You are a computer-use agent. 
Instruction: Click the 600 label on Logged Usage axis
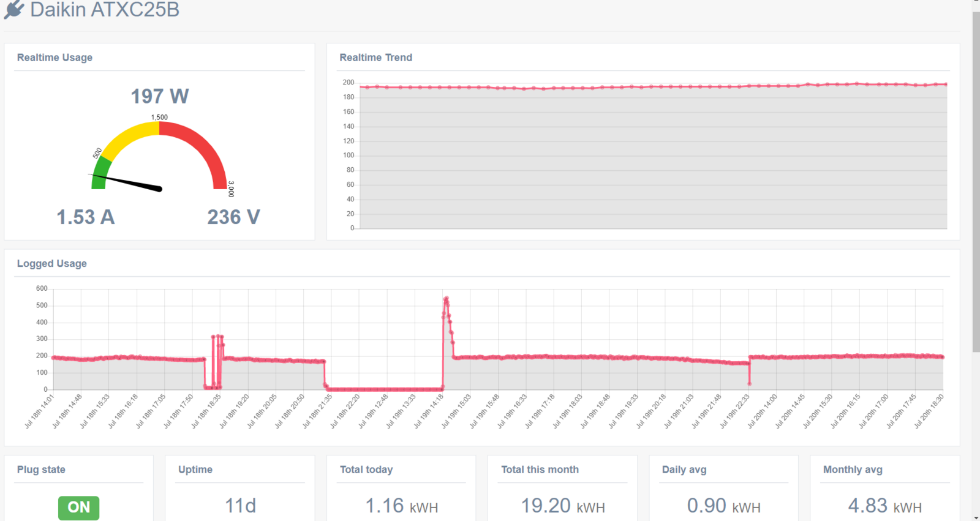pos(42,288)
